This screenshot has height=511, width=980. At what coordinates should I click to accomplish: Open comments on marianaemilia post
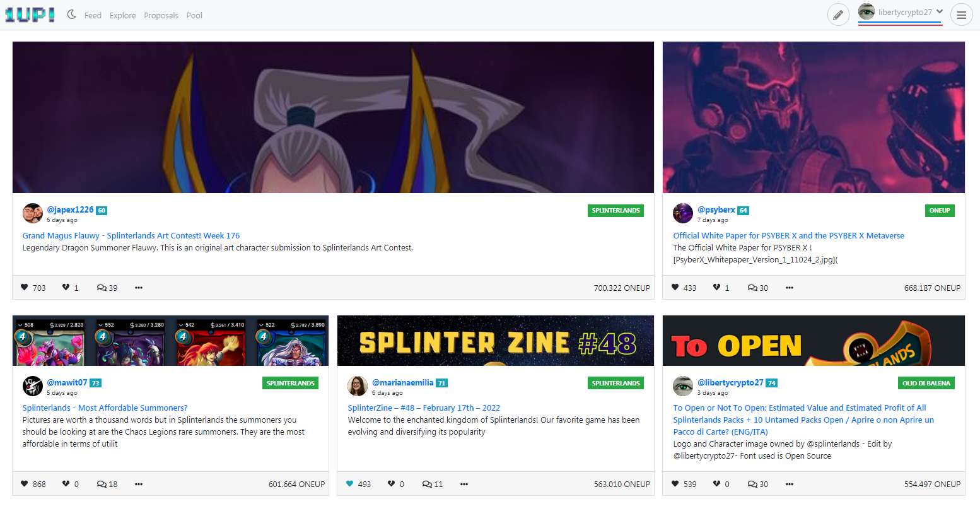click(x=433, y=484)
